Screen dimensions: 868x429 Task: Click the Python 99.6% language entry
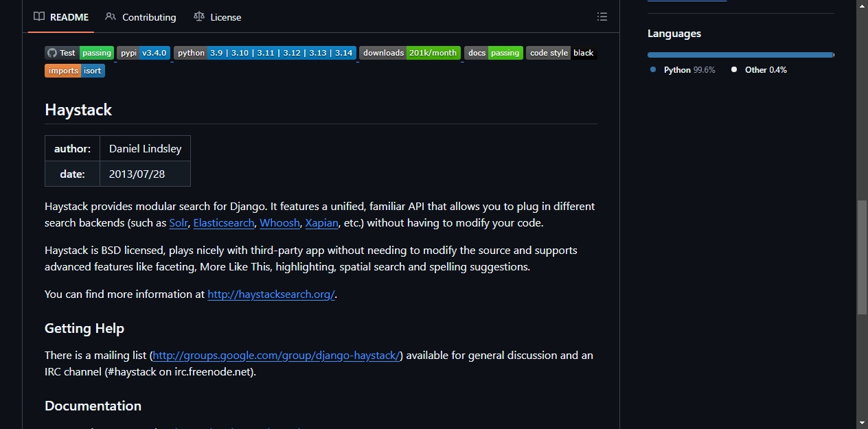click(x=683, y=70)
